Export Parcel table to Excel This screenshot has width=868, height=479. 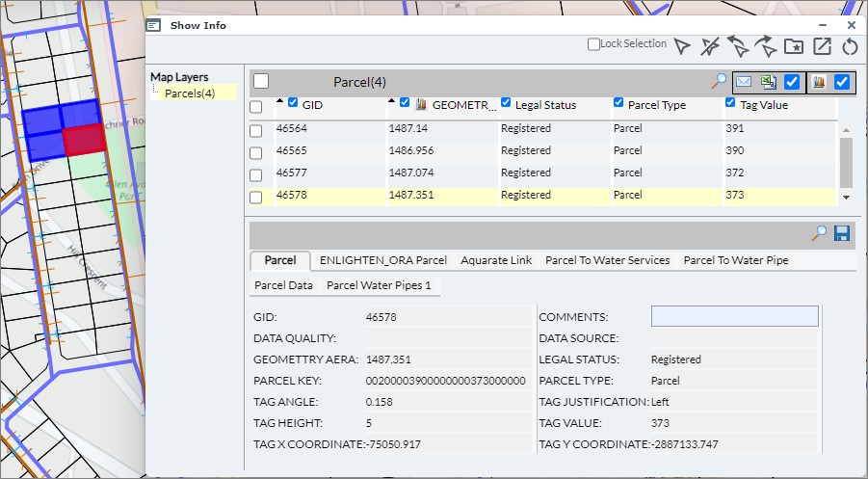(768, 82)
